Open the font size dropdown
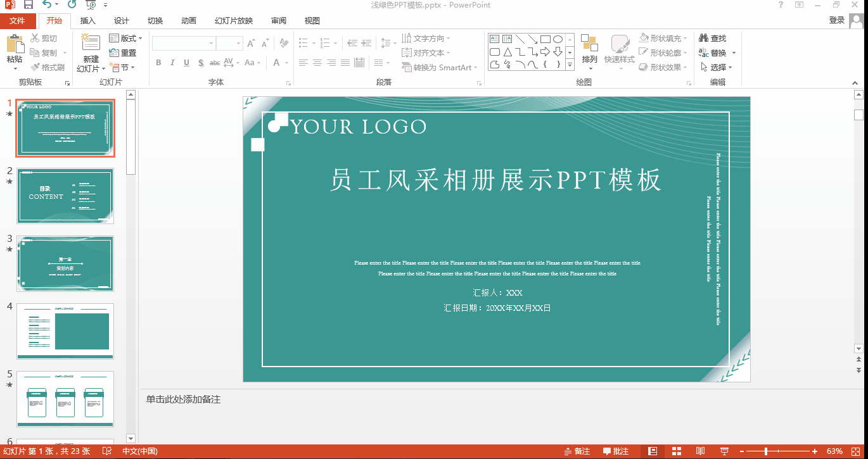The width and height of the screenshot is (868, 459). coord(237,42)
